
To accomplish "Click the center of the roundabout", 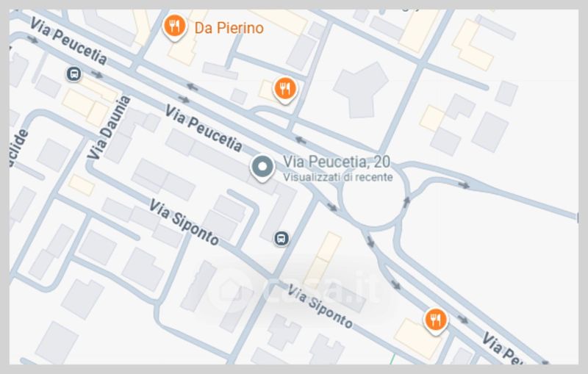I will [x=373, y=197].
